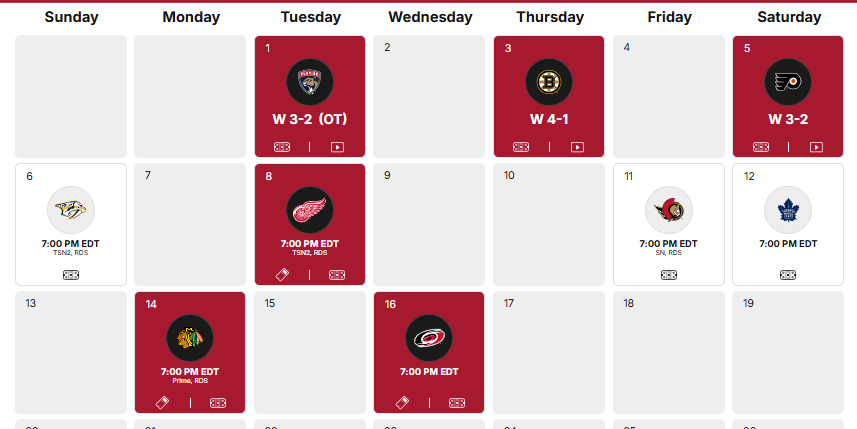Open rink gamecenter icon for Bruins game
The image size is (857, 429).
click(x=521, y=147)
